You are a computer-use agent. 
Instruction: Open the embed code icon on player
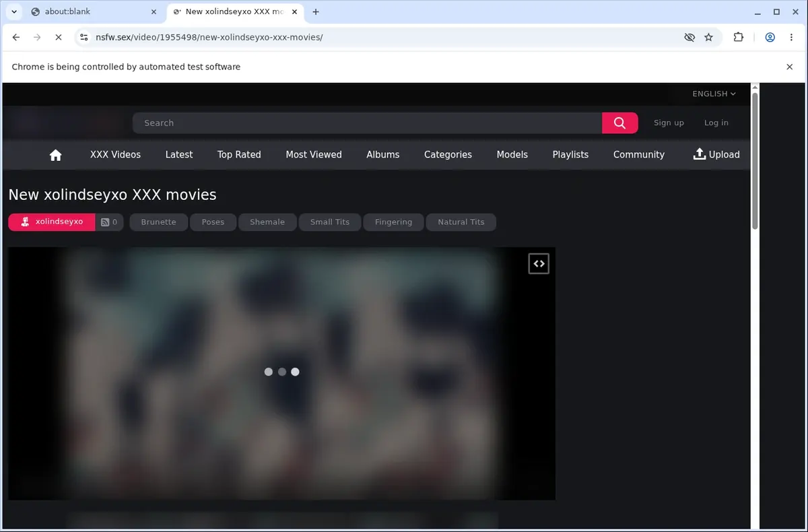pyautogui.click(x=539, y=264)
